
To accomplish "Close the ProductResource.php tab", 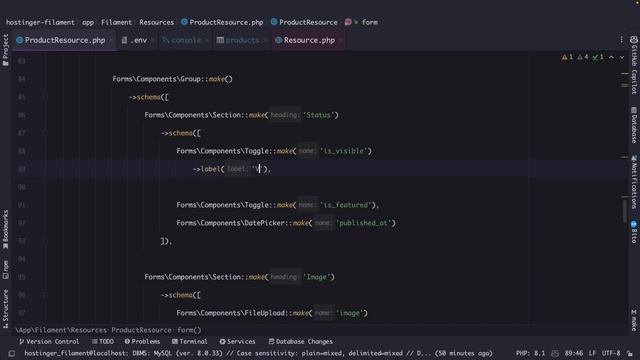I will pos(111,40).
